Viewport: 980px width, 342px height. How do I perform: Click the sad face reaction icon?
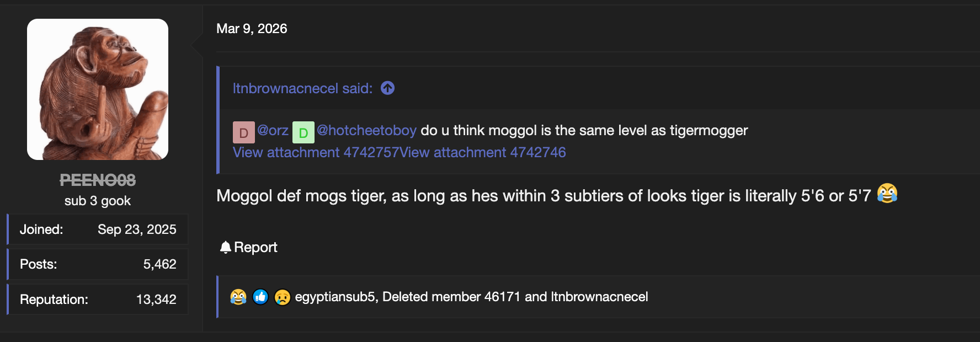pyautogui.click(x=283, y=297)
